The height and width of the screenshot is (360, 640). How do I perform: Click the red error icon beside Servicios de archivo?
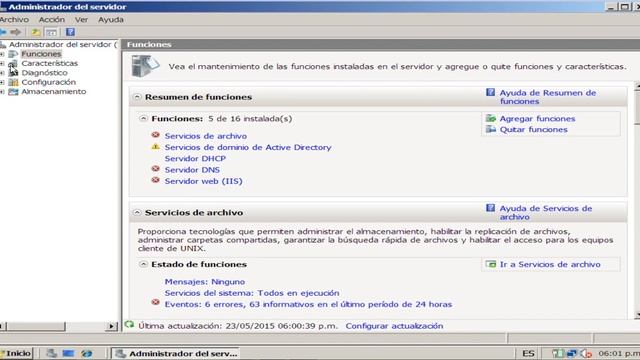(156, 135)
